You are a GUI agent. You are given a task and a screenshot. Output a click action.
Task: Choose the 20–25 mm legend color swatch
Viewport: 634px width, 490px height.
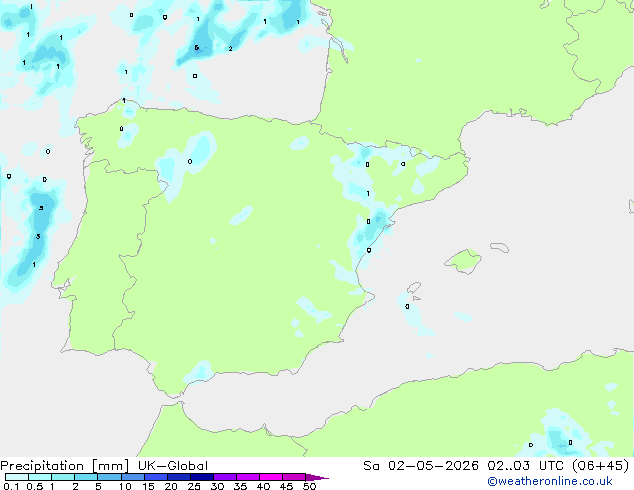pos(178,477)
